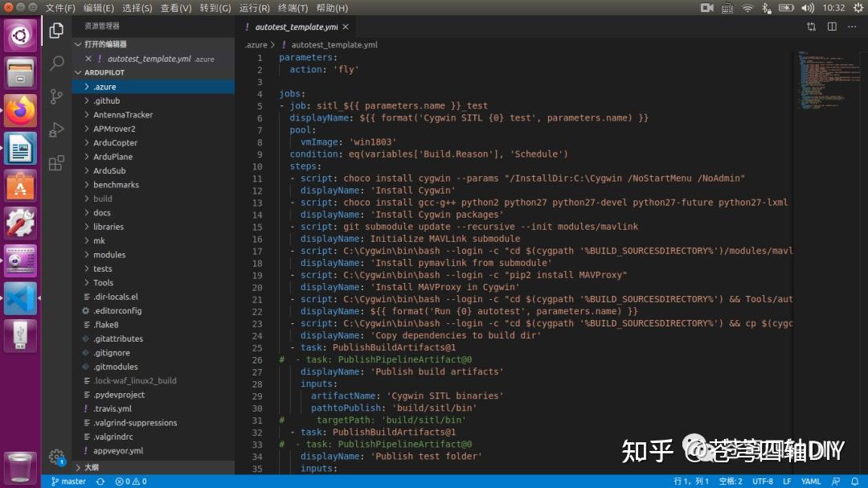The image size is (868, 488).
Task: Expand the benchmarks folder
Action: [154, 184]
